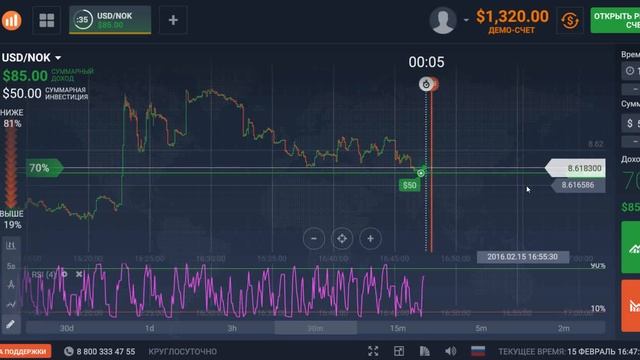Image resolution: width=640 pixels, height=360 pixels.
Task: Select the 3h timeframe
Action: point(232,328)
